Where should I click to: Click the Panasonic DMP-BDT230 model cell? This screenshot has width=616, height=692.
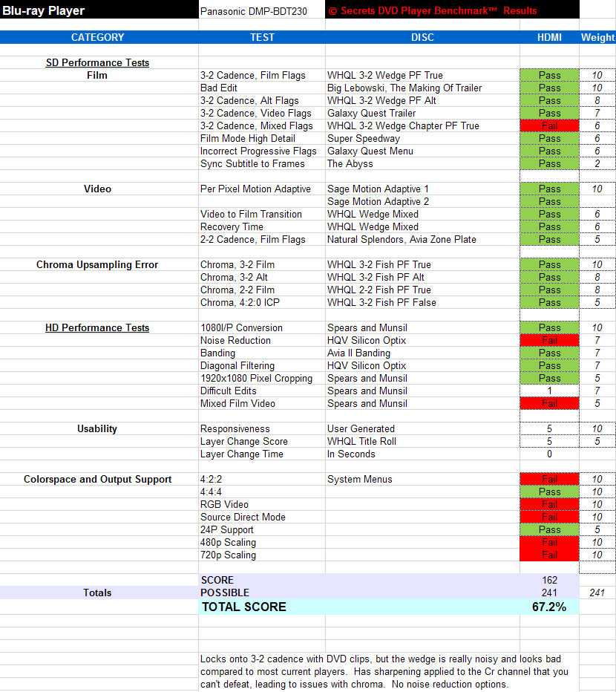click(x=262, y=11)
